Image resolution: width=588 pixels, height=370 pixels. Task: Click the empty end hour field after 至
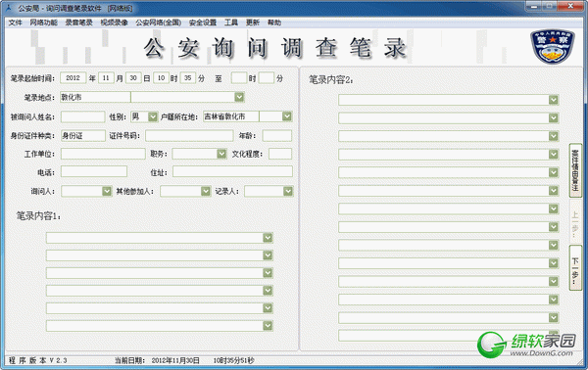(239, 78)
